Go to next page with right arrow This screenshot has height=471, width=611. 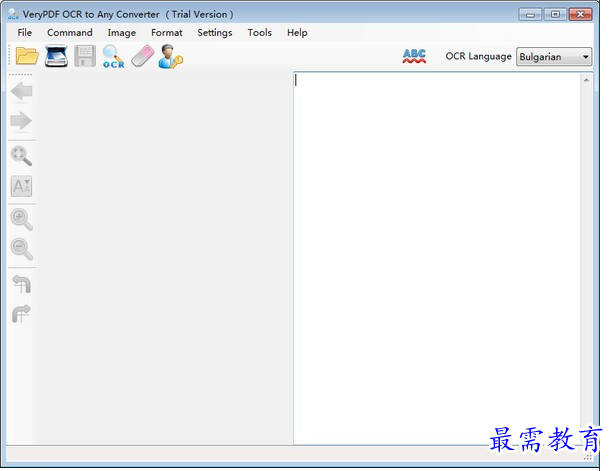(21, 121)
